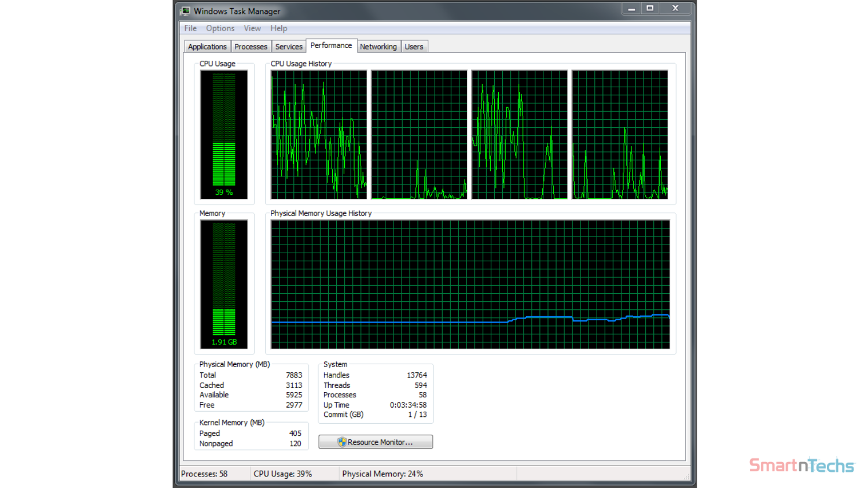The height and width of the screenshot is (488, 868).
Task: Maximize the Task Manager window
Action: 650,8
